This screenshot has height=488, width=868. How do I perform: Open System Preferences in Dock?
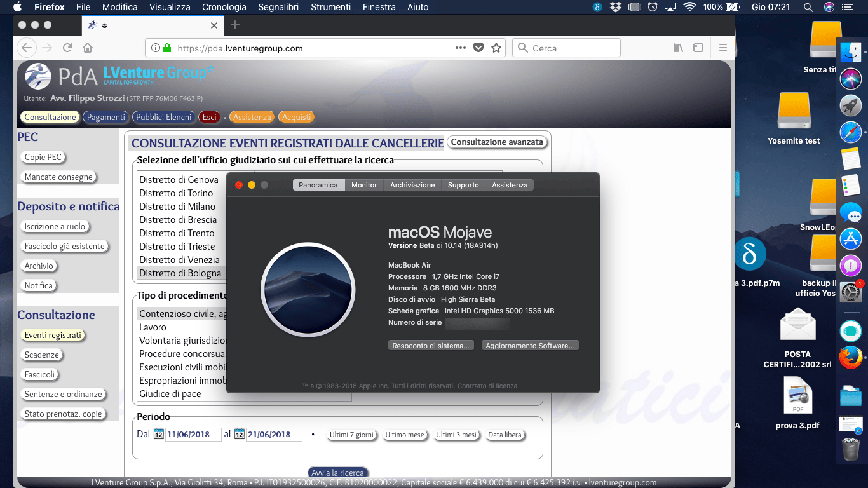click(850, 292)
